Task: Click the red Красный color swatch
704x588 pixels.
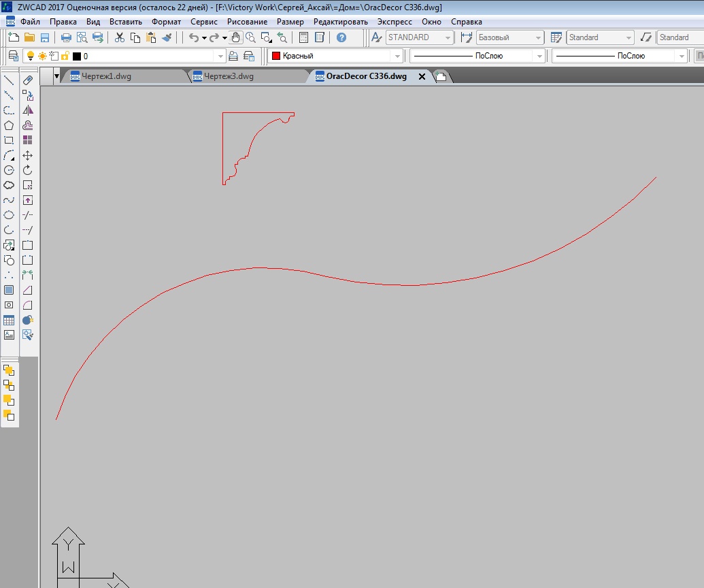Action: [x=276, y=56]
